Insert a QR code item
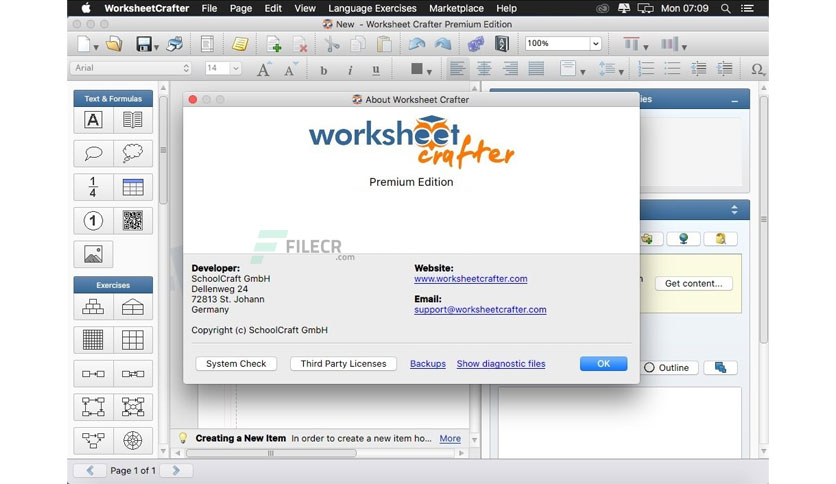 click(133, 221)
